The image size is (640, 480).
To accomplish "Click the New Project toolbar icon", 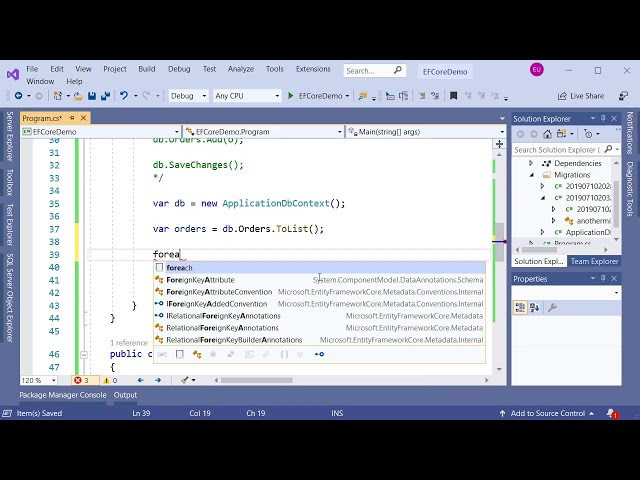I will (58, 96).
